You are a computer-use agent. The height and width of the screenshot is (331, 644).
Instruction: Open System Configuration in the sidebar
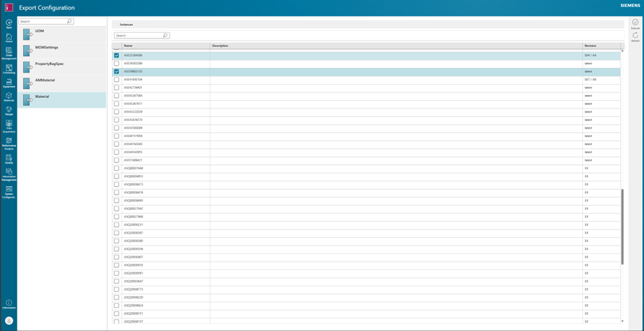tap(9, 192)
